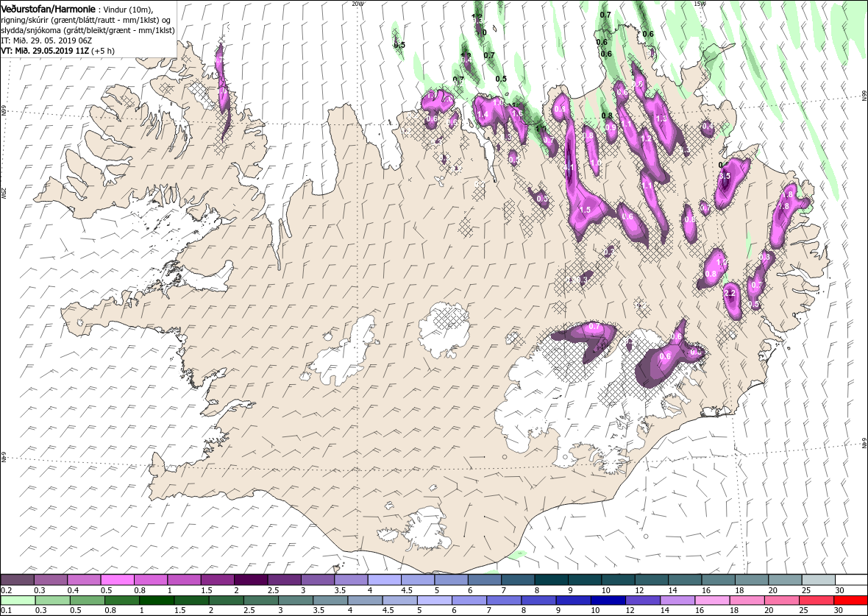The image size is (868, 616).
Task: Select upper-row lavender swatch above 4 label
Action: click(385, 580)
